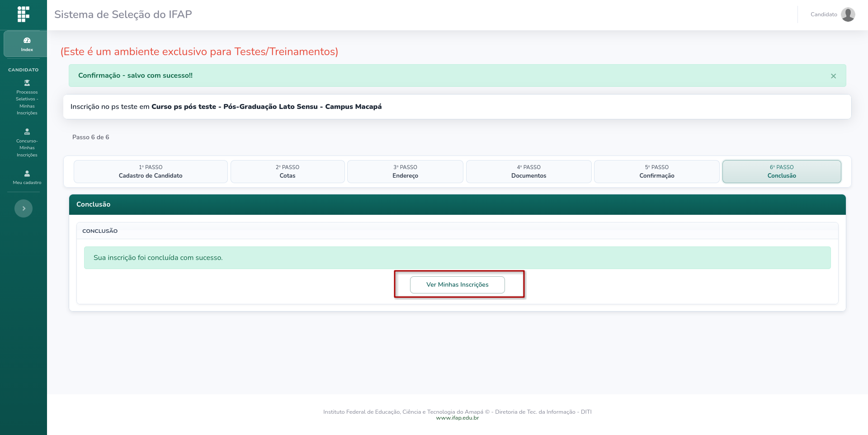The width and height of the screenshot is (868, 435).
Task: Dismiss the 'salvo com sucesso' alert
Action: [833, 76]
